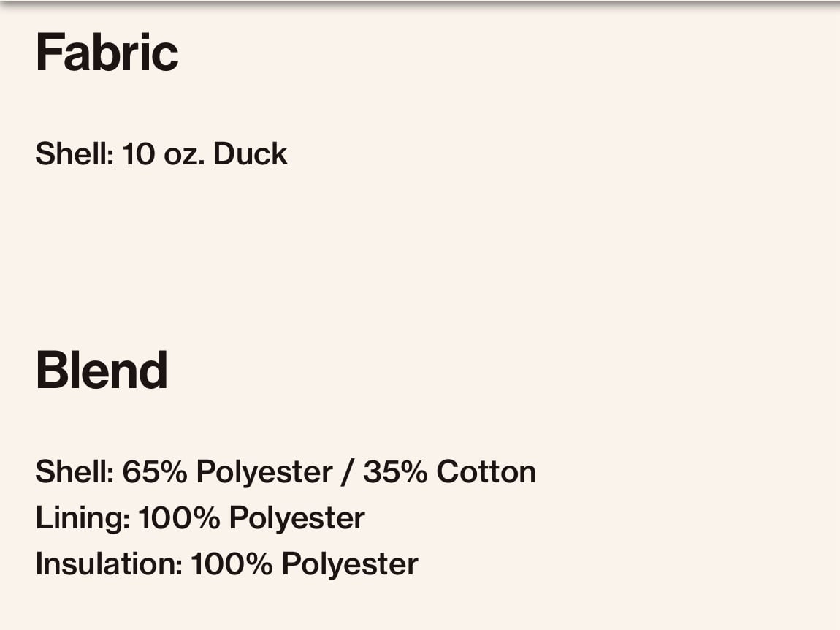Screen dimensions: 840x630
Task: Select the Insulation label
Action: [x=110, y=564]
